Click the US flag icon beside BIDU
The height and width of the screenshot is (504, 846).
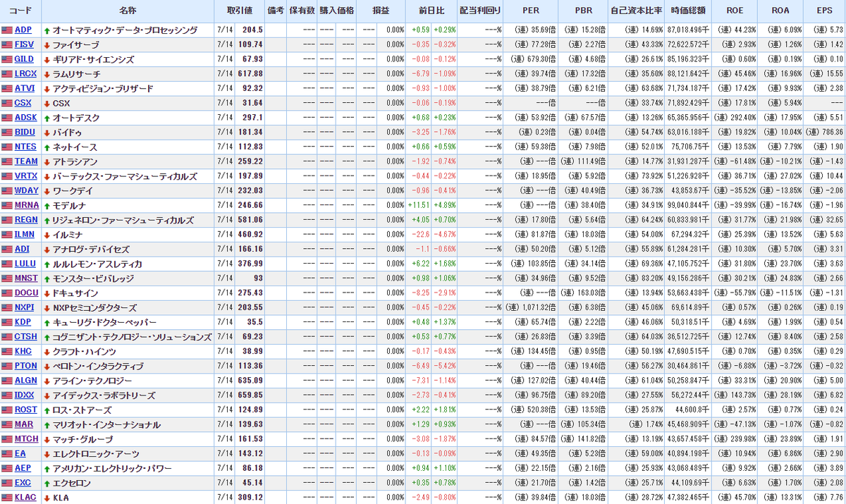pyautogui.click(x=7, y=133)
